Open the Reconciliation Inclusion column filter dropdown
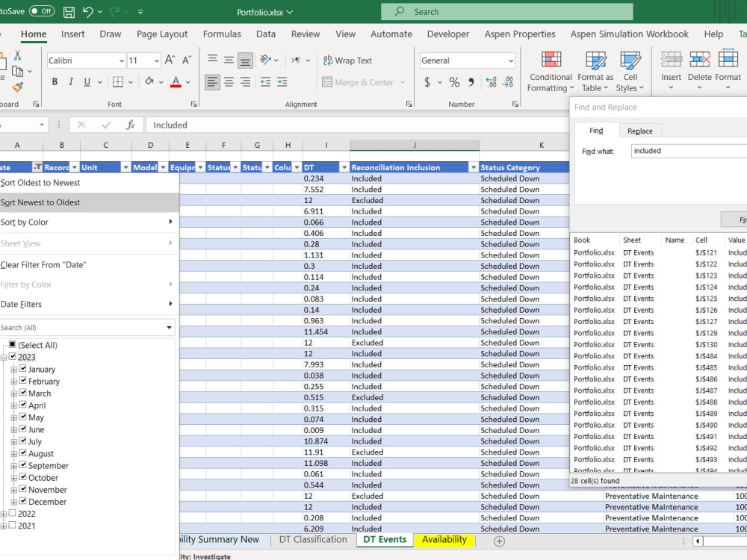747x560 pixels. point(474,167)
